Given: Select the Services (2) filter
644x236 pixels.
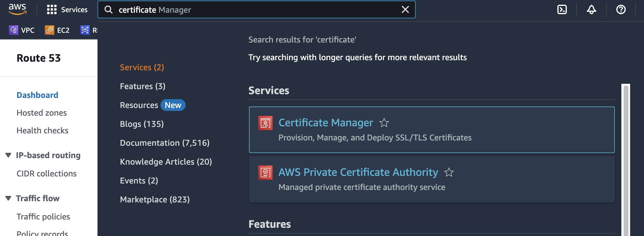Looking at the screenshot, I should point(142,67).
